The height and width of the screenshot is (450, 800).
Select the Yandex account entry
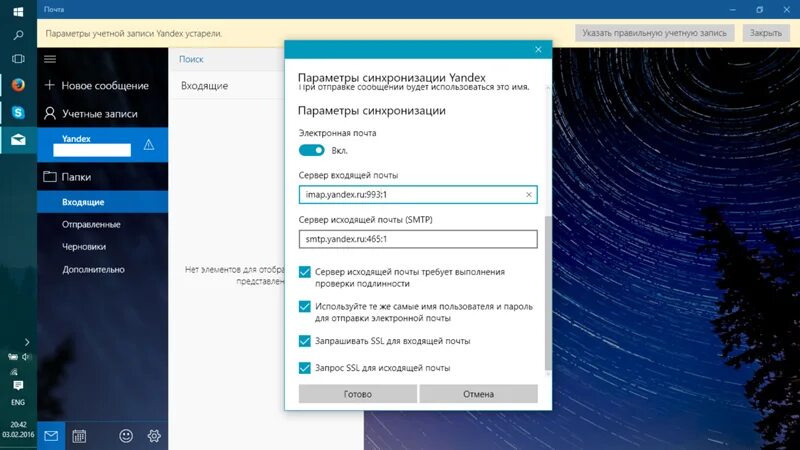[x=103, y=145]
